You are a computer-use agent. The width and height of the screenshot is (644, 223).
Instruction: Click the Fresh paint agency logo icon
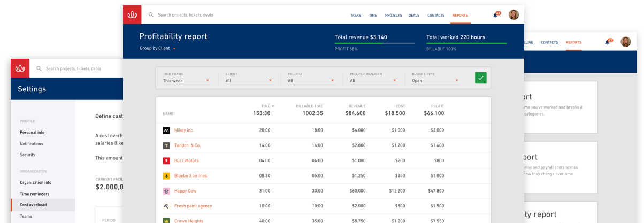click(x=166, y=206)
